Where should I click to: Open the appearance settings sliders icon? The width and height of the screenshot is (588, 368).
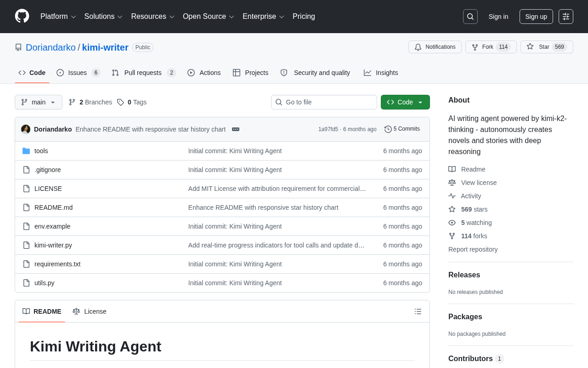point(566,17)
